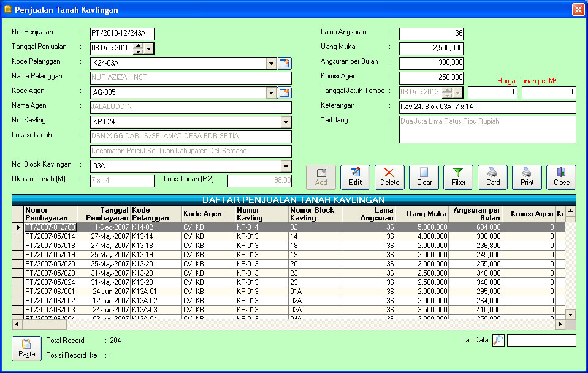Open the Filter tool
The width and height of the screenshot is (588, 373).
[458, 177]
